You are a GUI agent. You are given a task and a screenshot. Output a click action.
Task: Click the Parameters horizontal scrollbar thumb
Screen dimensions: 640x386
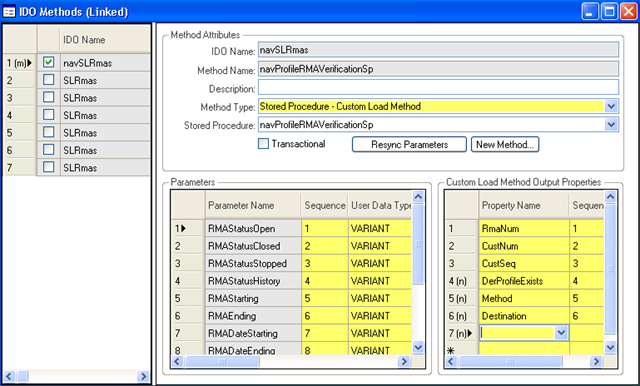(x=222, y=362)
